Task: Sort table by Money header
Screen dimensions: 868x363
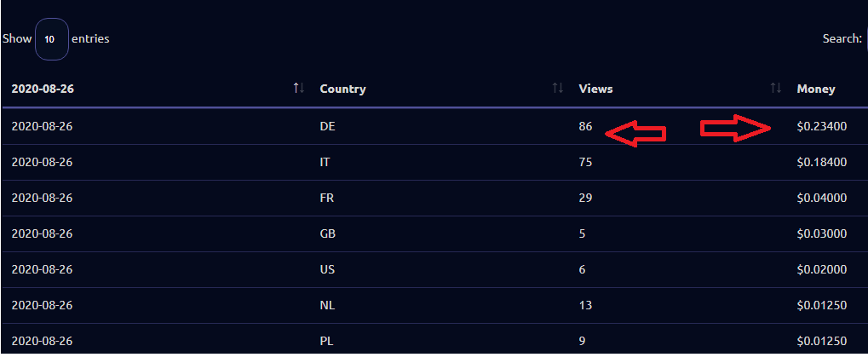Action: coord(815,89)
